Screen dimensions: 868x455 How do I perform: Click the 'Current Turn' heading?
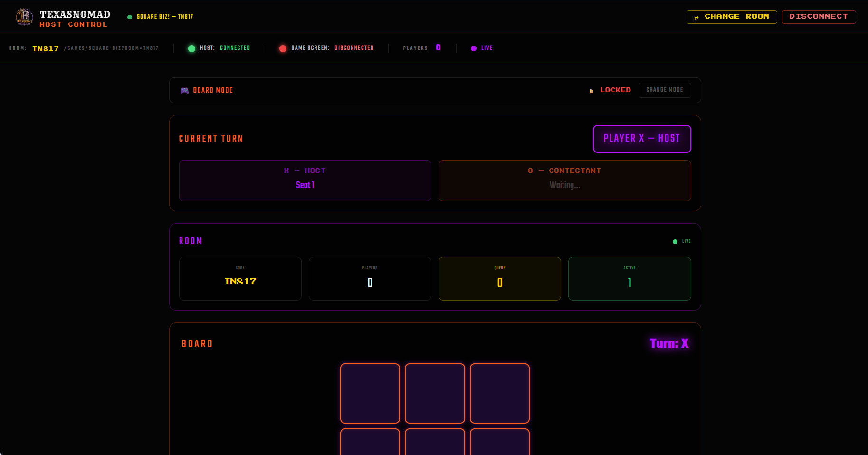[211, 139]
